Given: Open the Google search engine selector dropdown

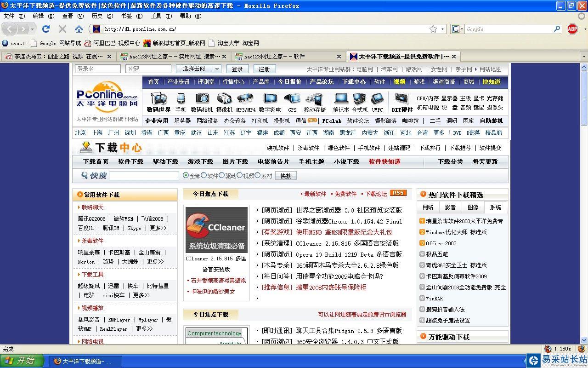Looking at the screenshot, I should [458, 29].
